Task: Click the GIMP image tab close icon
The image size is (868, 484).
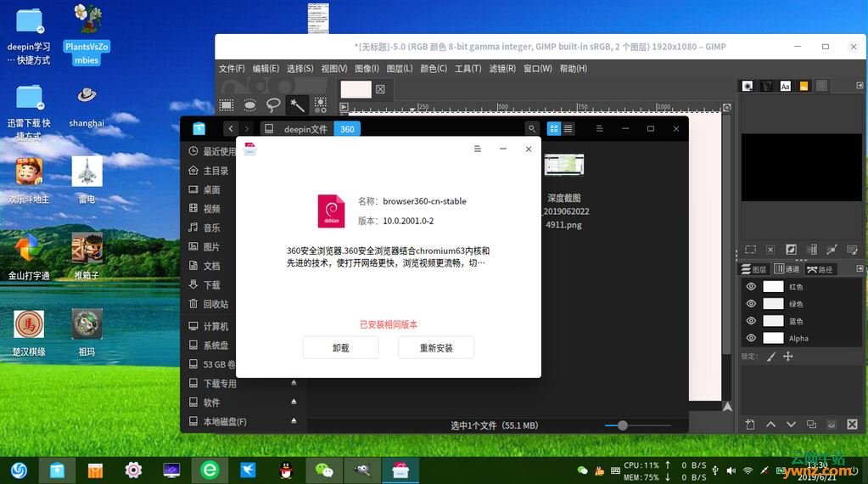Action: tap(380, 89)
